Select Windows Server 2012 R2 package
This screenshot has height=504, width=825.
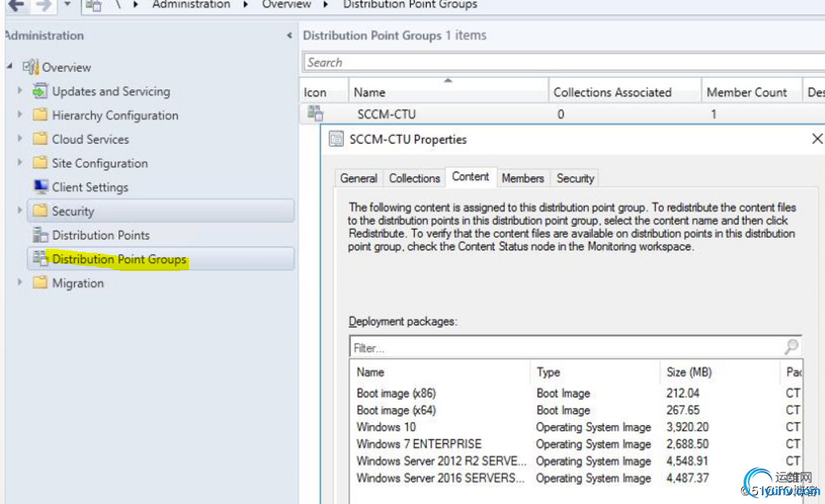pos(576,461)
